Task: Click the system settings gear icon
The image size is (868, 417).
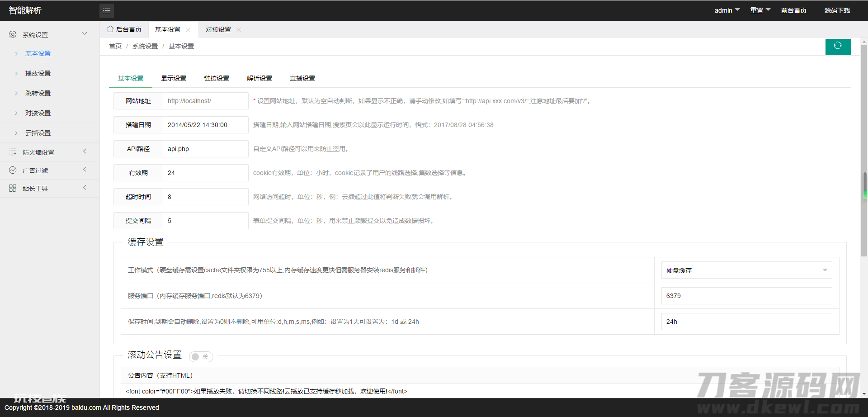Action: coord(13,34)
